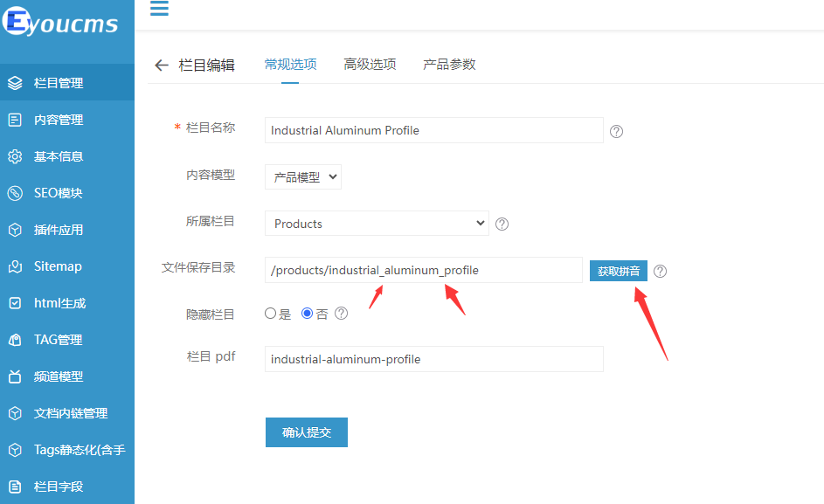The width and height of the screenshot is (824, 504).
Task: Click the SEO模块 sidebar icon
Action: 15,193
